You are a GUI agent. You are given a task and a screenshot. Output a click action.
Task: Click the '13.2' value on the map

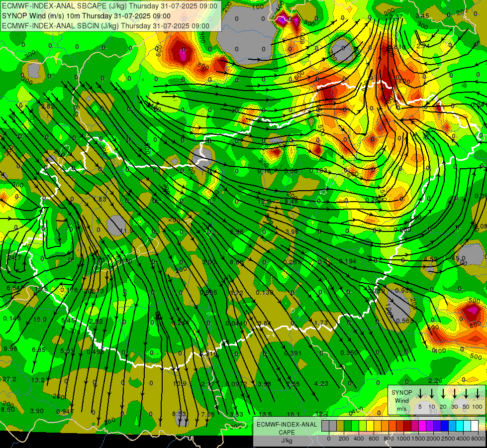pos(38,380)
